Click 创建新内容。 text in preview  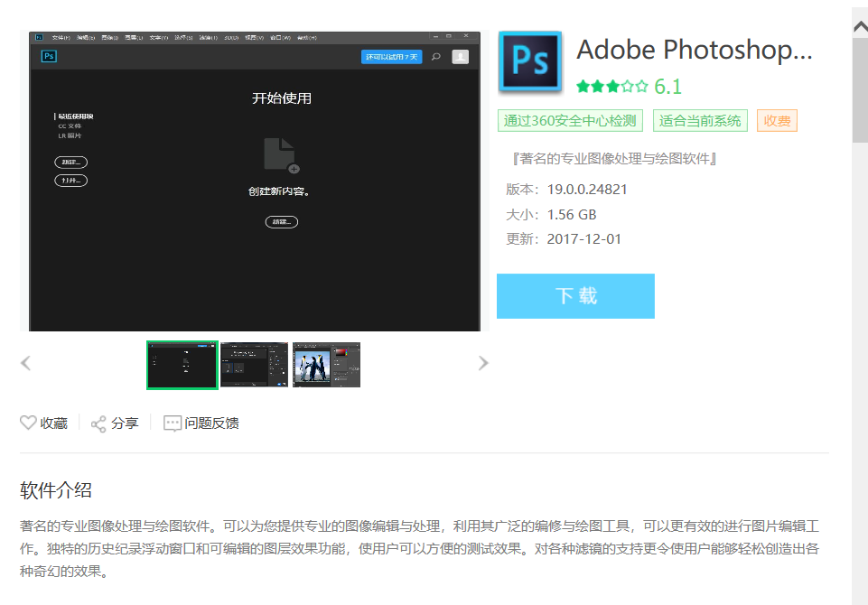[279, 191]
